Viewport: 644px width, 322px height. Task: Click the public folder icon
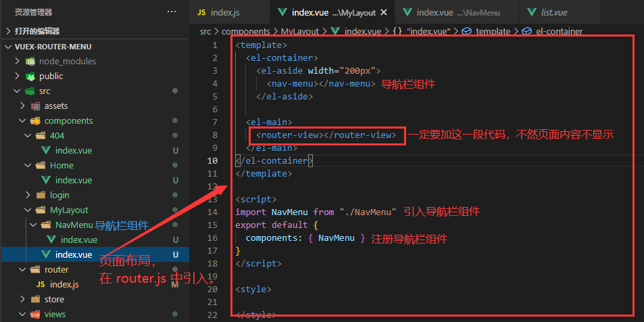[x=30, y=76]
